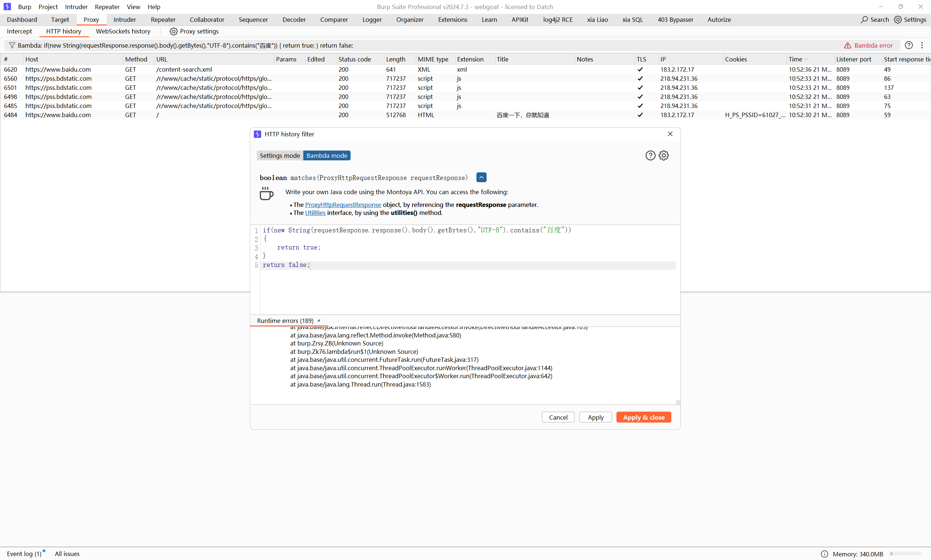This screenshot has height=560, width=931.
Task: Switch to Bambda mode
Action: point(327,156)
